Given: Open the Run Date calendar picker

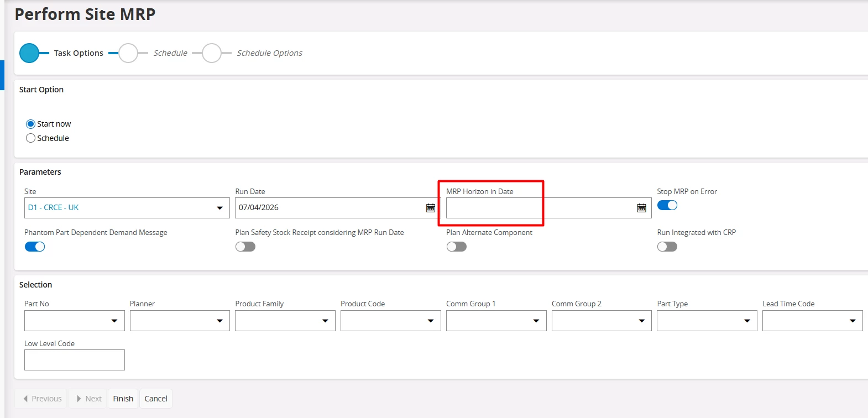Looking at the screenshot, I should pos(431,208).
